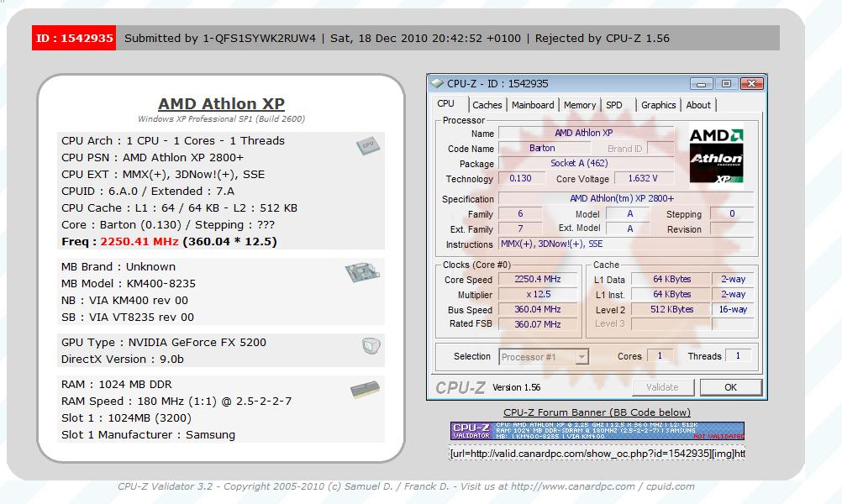Close the CPU-Z window

coord(752,84)
